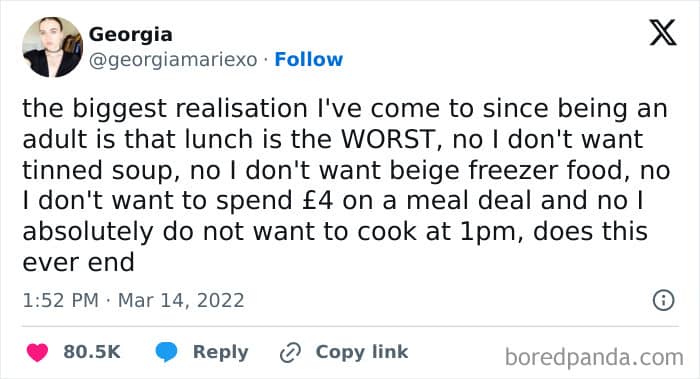Click the chain link icon
This screenshot has height=379, width=700.
coord(291,353)
